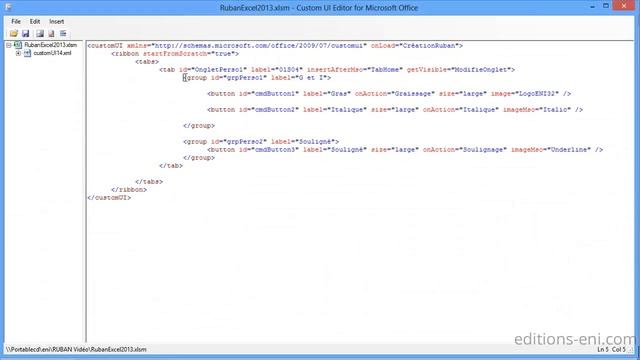
Task: Click the Validate XML toolbar icon
Action: [51, 33]
